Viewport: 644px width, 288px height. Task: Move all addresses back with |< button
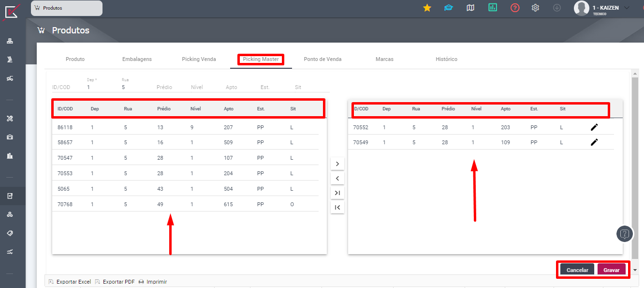pyautogui.click(x=337, y=208)
